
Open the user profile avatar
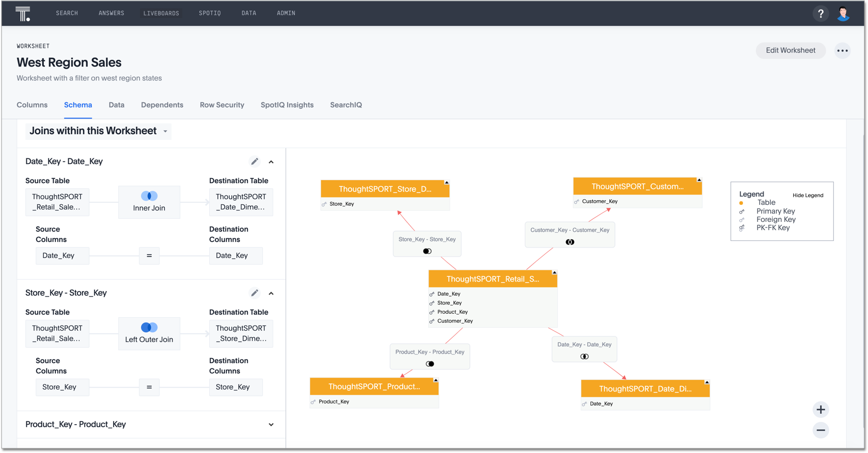[843, 13]
